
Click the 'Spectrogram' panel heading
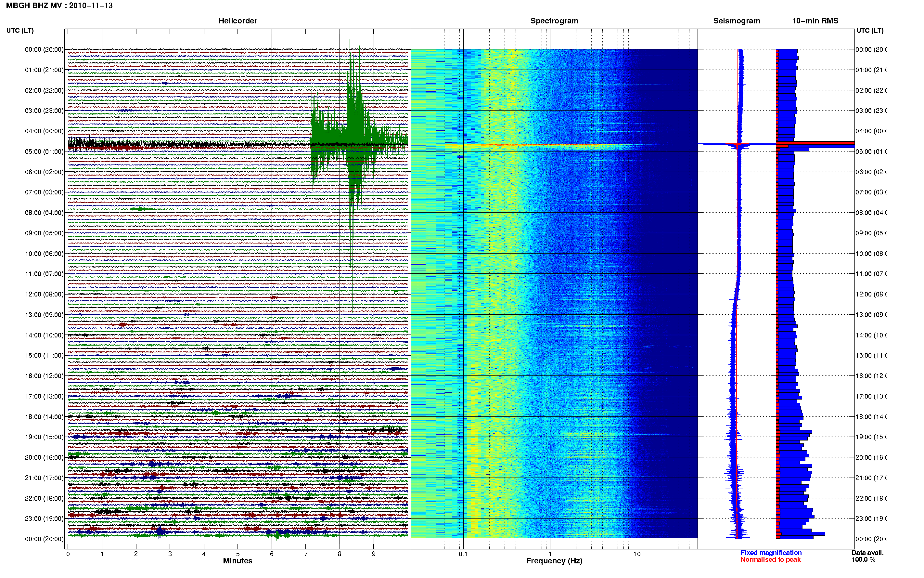tap(554, 21)
